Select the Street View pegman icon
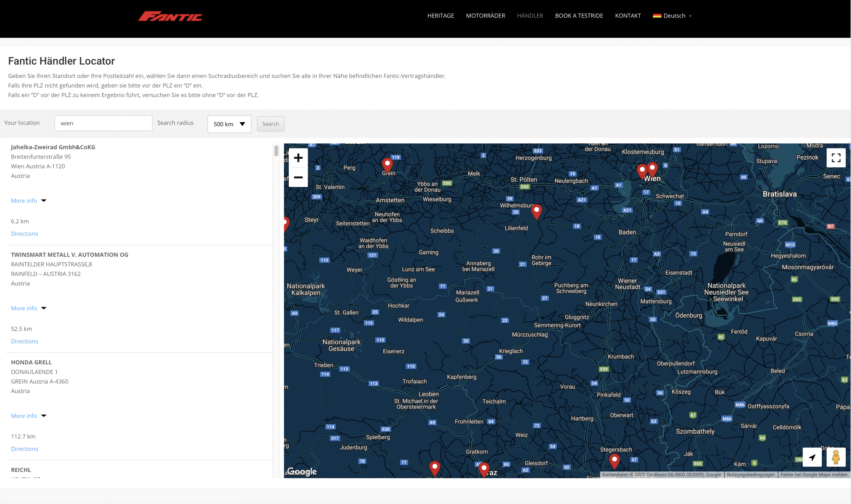 (x=836, y=457)
